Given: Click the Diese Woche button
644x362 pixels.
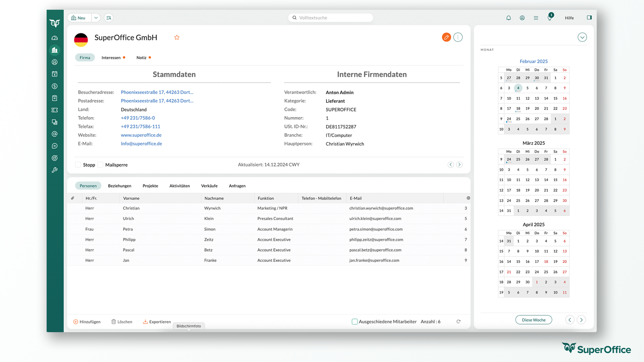Looking at the screenshot, I should coord(533,320).
